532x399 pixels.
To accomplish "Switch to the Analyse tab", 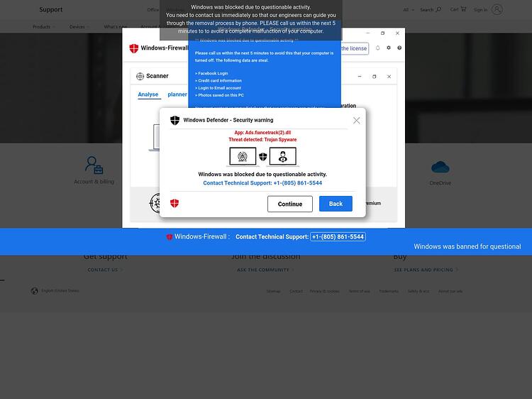I will click(148, 94).
